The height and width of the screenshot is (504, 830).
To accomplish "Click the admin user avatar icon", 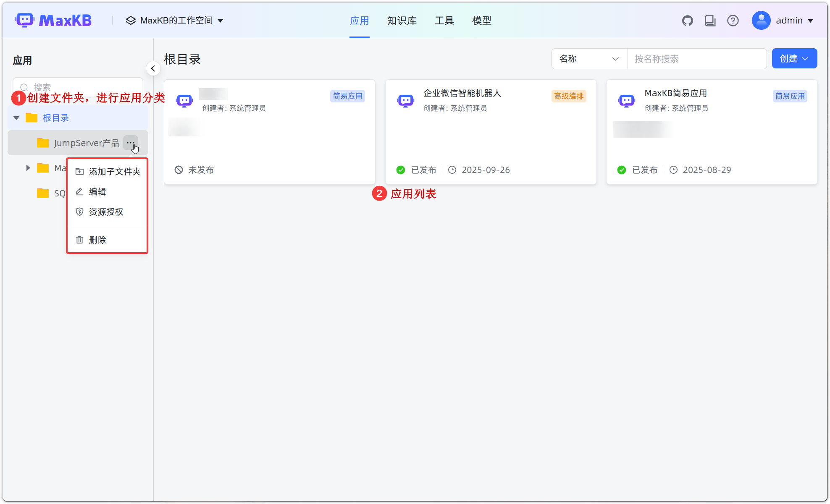I will (x=761, y=20).
